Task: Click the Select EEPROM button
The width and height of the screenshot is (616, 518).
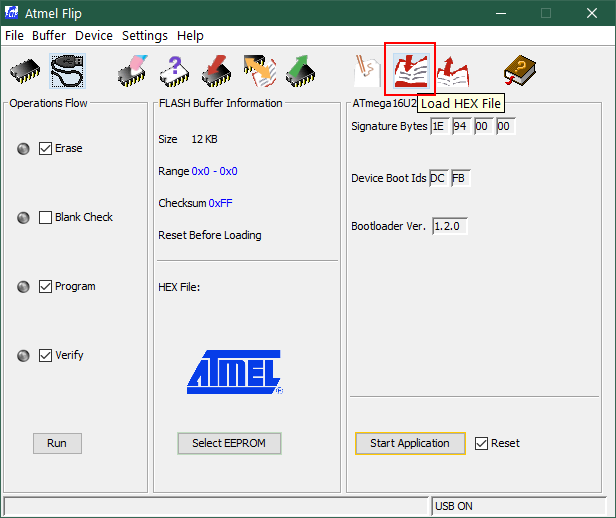Action: click(229, 443)
